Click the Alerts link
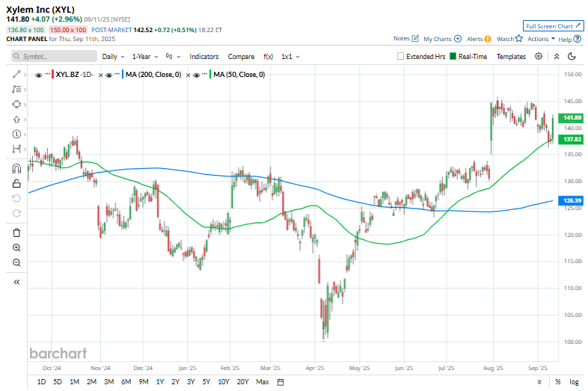 click(475, 39)
